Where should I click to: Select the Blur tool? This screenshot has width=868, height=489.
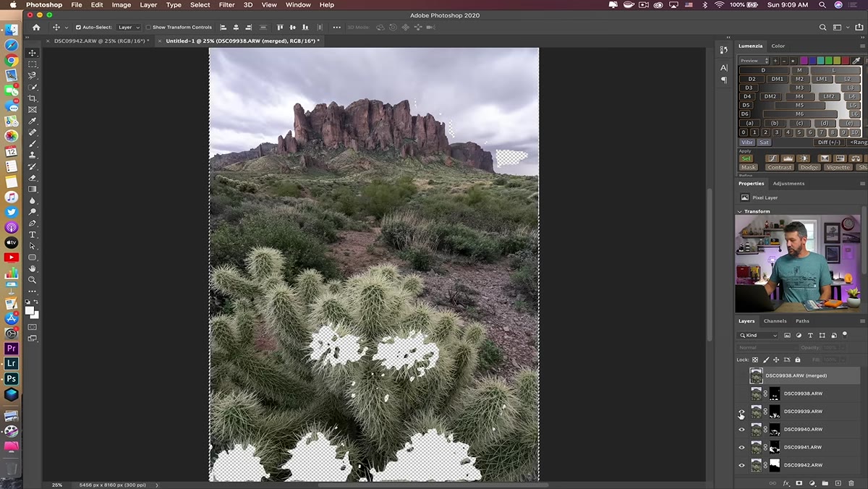coord(33,200)
